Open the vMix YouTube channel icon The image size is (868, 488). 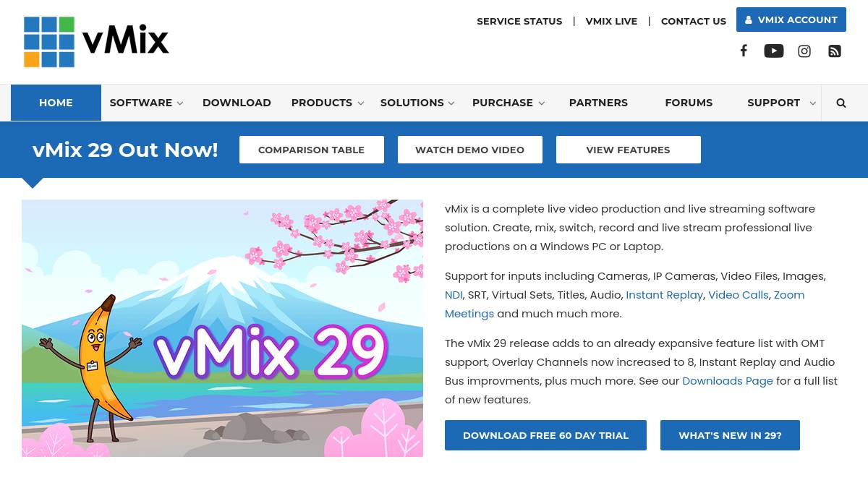click(x=774, y=51)
